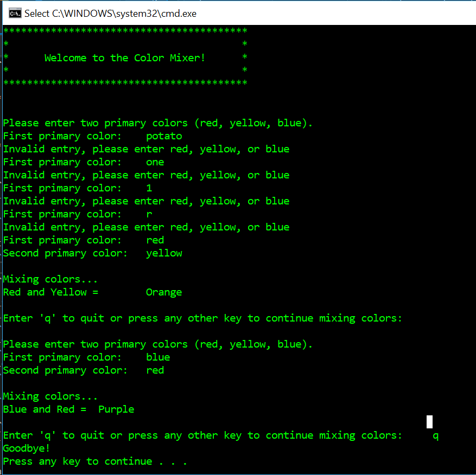Viewport: 476px width, 475px height.
Task: Click the "Blue and Red =" text
Action: [x=45, y=409]
